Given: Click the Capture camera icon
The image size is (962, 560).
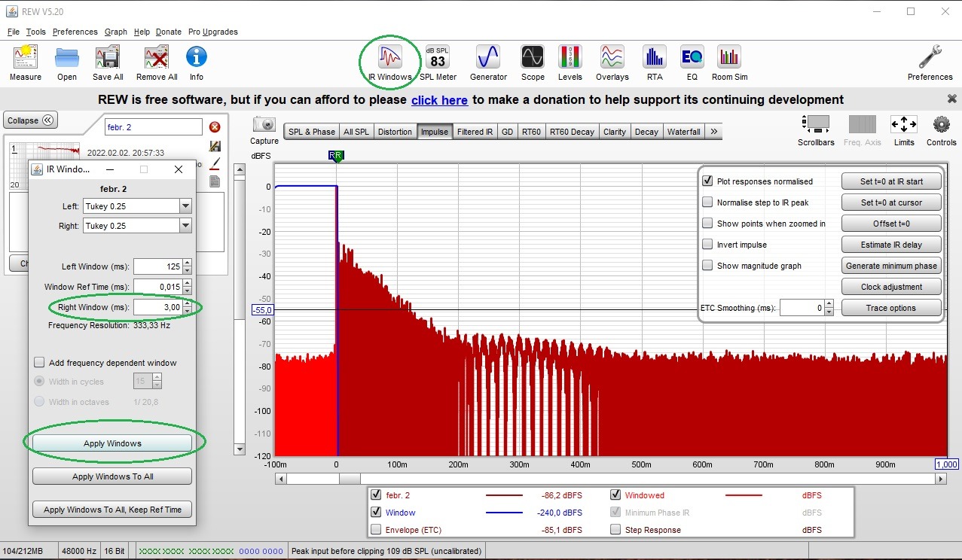Looking at the screenshot, I should coord(264,125).
